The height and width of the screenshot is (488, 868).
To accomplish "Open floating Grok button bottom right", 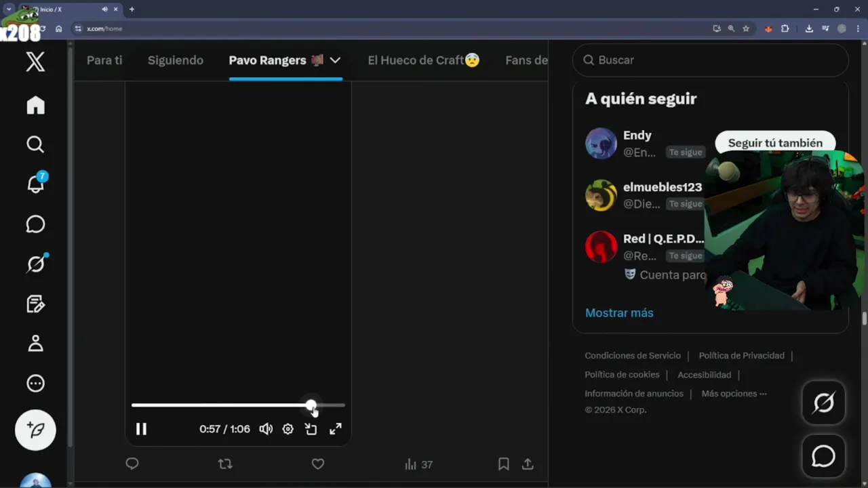I will [823, 403].
